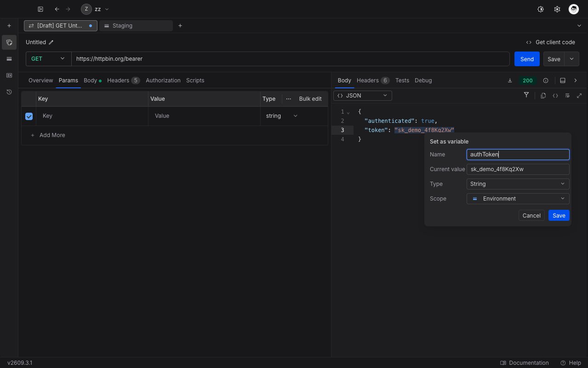Click the parameter Key input field
Viewport: 588px width, 368px height.
click(x=92, y=116)
